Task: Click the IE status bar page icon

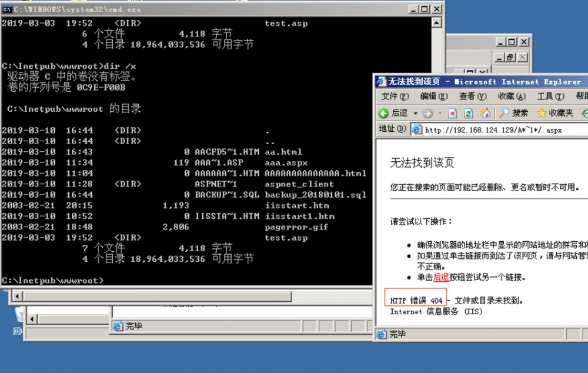Action: [x=382, y=334]
